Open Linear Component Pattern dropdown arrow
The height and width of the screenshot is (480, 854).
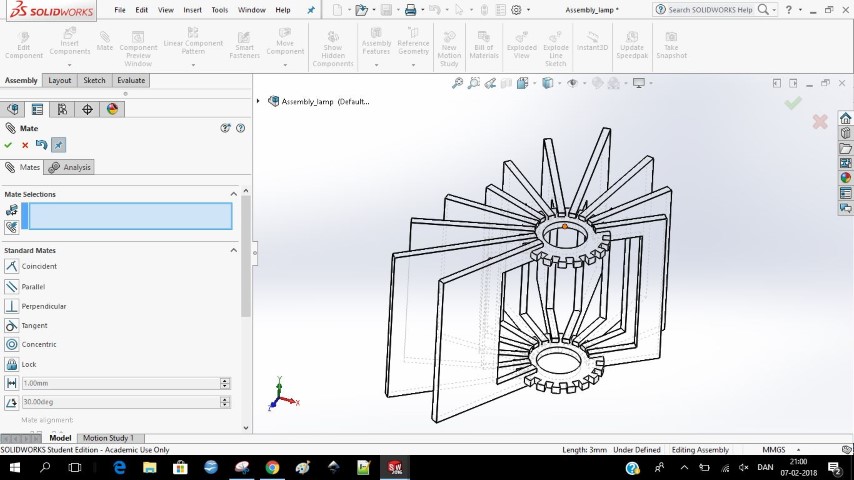click(193, 65)
